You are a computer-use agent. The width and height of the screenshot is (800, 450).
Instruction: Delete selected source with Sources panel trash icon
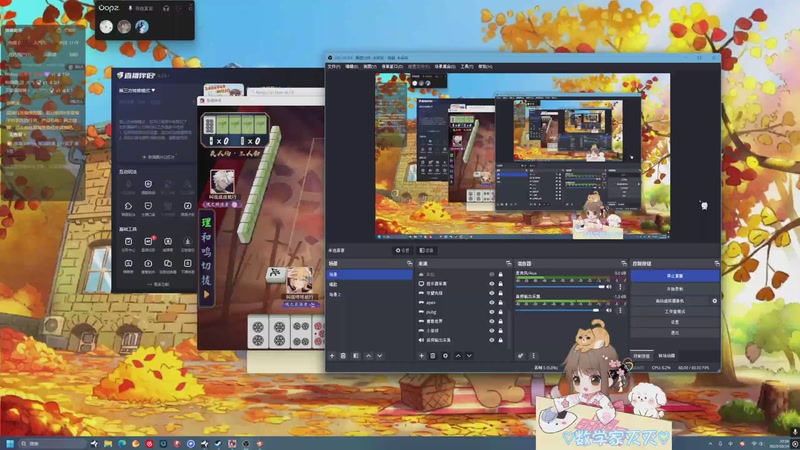click(x=433, y=356)
